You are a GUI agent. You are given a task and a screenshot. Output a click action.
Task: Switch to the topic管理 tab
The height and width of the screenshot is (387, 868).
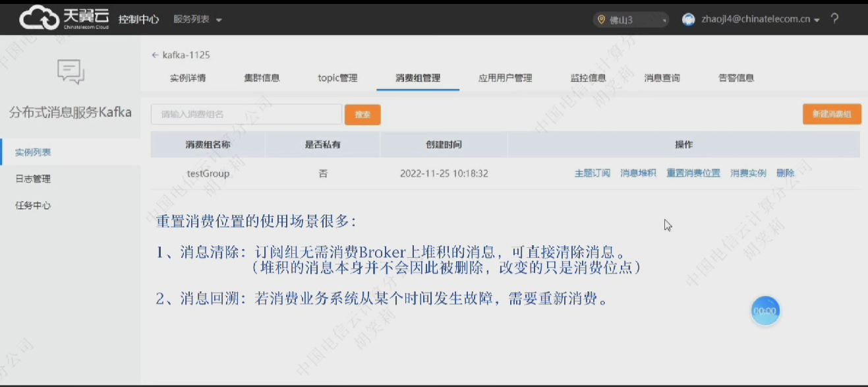[x=337, y=78]
